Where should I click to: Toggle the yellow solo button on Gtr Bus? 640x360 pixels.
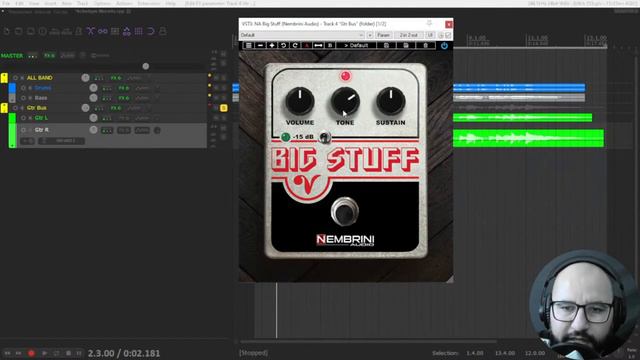pos(224,108)
